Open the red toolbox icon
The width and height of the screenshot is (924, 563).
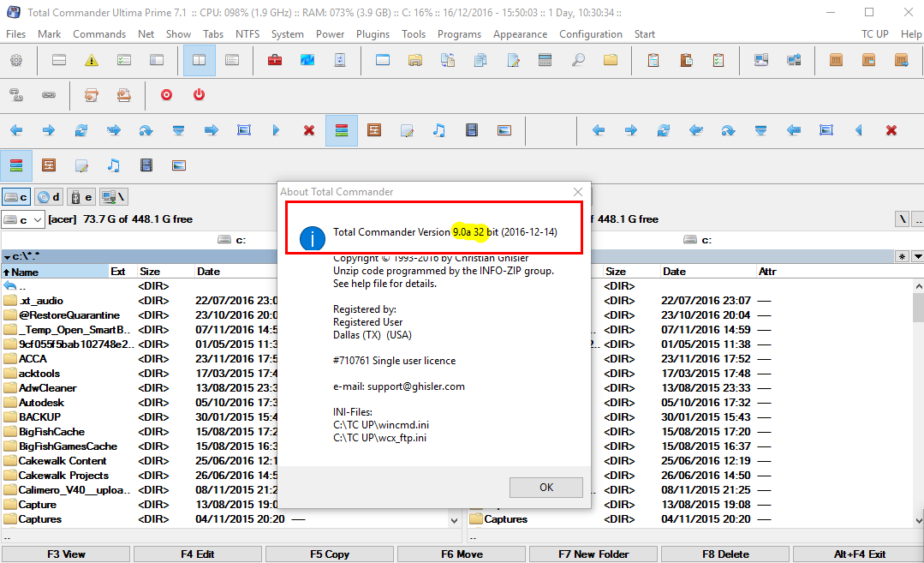[275, 60]
